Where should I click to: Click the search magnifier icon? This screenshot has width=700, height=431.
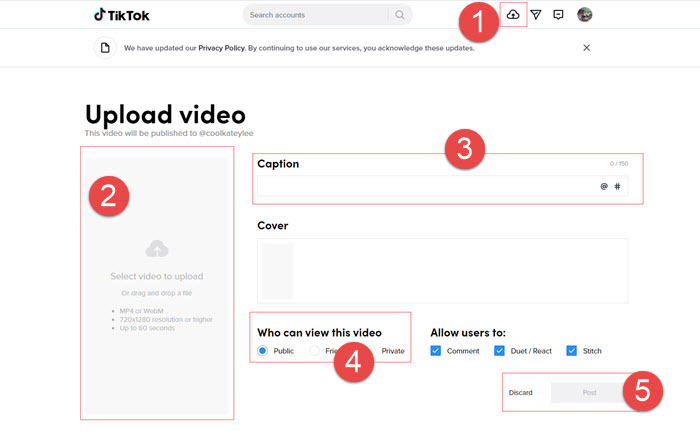tap(400, 15)
